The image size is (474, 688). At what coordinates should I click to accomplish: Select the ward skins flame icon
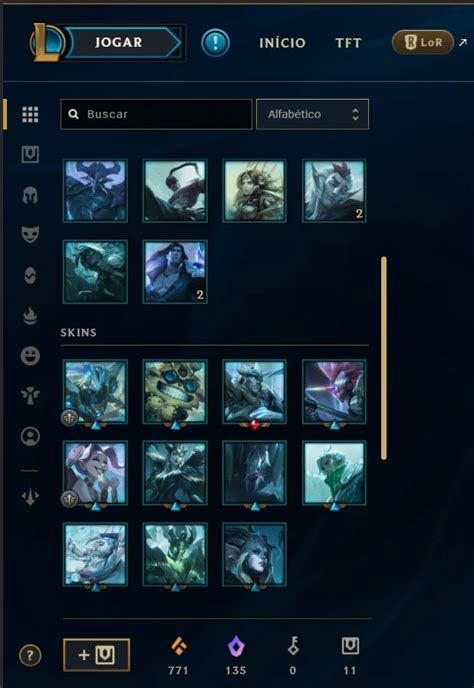30,315
